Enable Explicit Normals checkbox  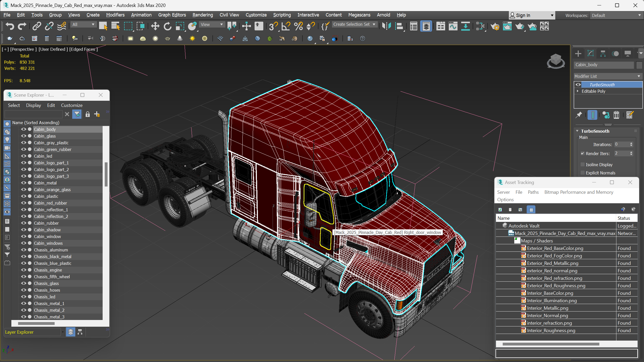pyautogui.click(x=582, y=173)
